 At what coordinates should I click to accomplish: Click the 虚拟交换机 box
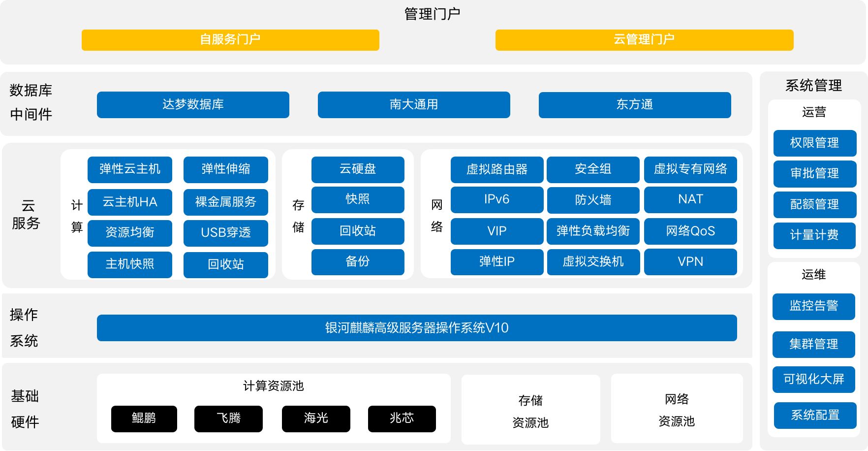pos(593,262)
